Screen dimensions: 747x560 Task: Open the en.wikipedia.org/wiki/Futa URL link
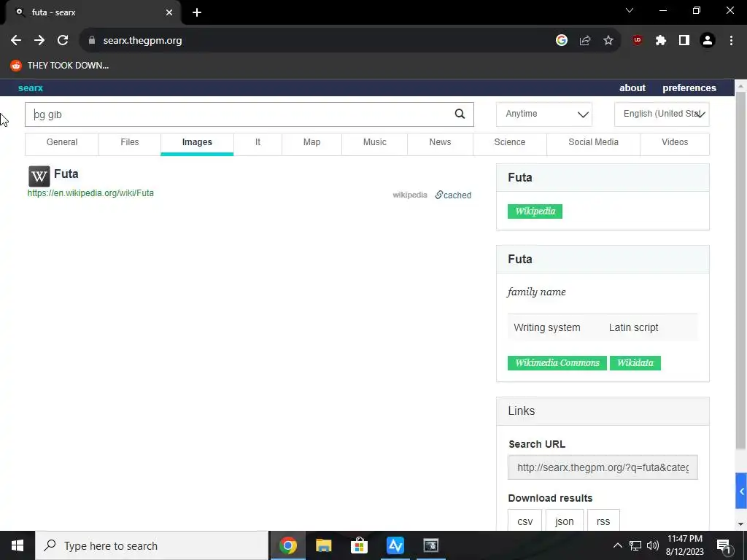90,193
